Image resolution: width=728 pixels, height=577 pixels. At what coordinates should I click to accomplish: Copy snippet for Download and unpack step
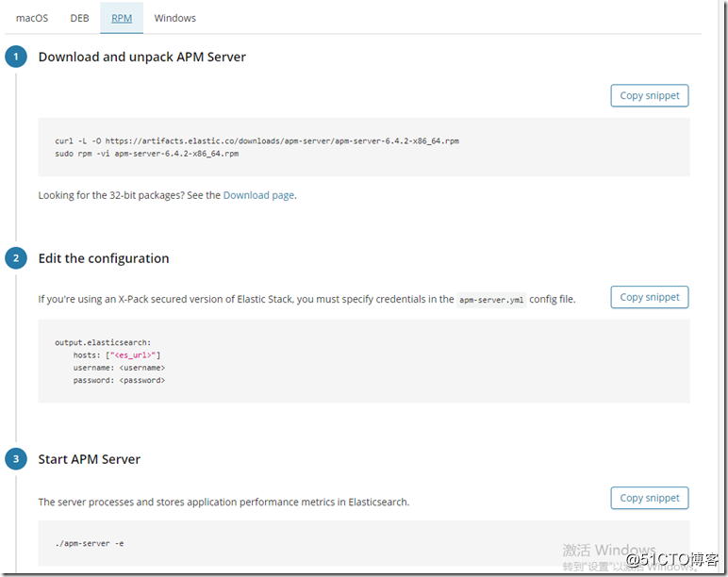[x=649, y=95]
